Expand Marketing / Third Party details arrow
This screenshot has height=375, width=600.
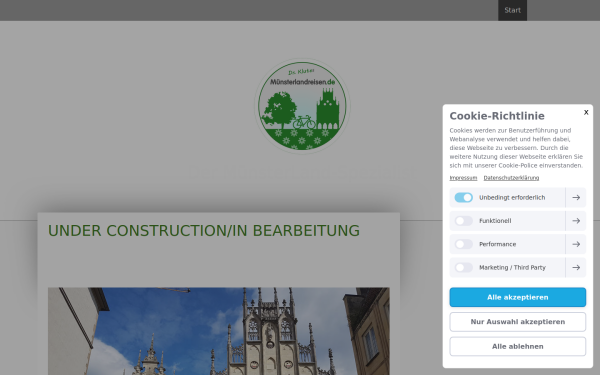tap(576, 267)
